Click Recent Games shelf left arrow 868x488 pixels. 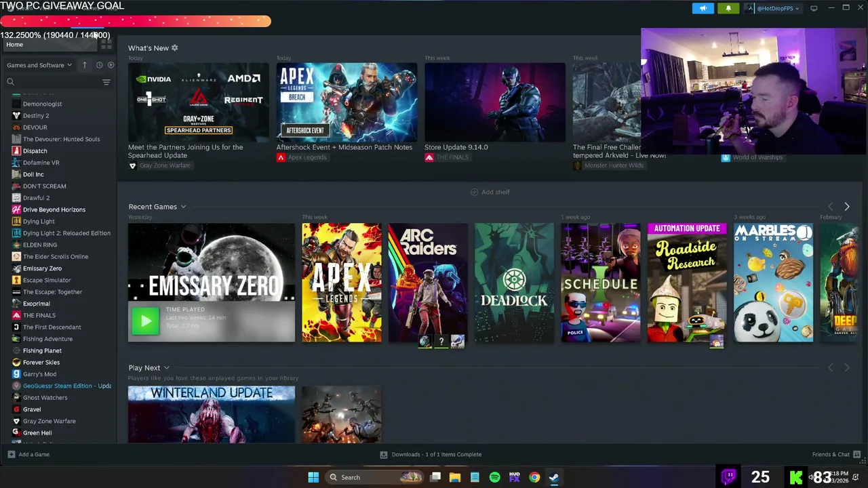pyautogui.click(x=830, y=207)
